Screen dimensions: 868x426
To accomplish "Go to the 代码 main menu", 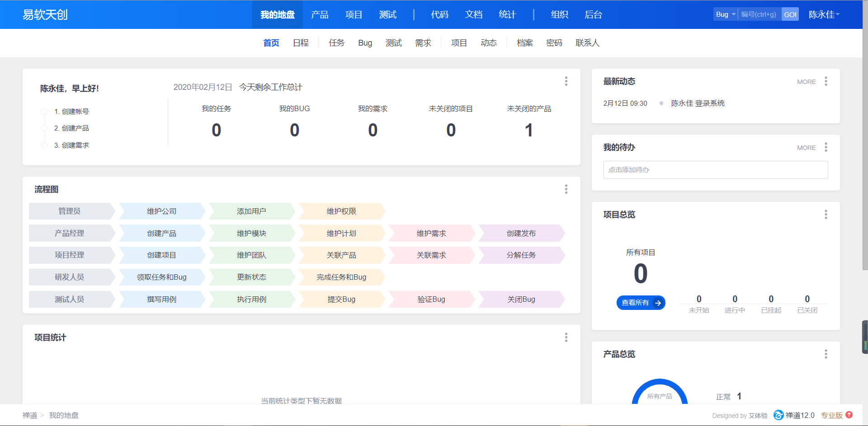I will tap(439, 14).
